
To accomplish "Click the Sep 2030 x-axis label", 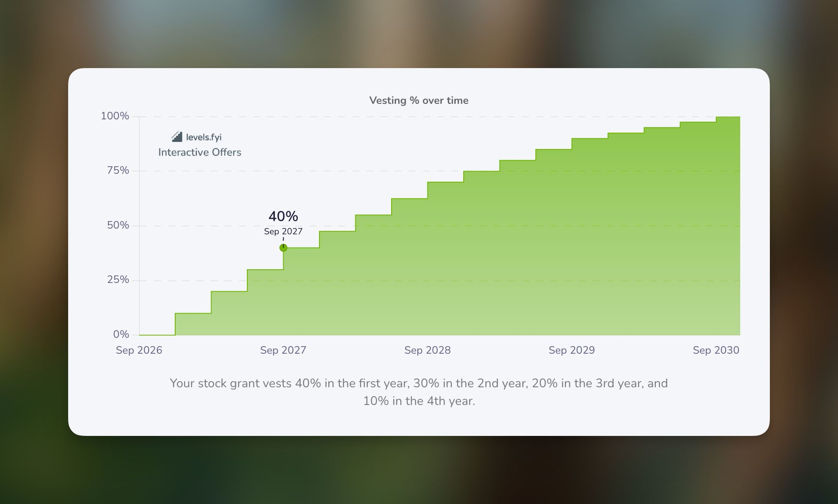I will click(716, 350).
